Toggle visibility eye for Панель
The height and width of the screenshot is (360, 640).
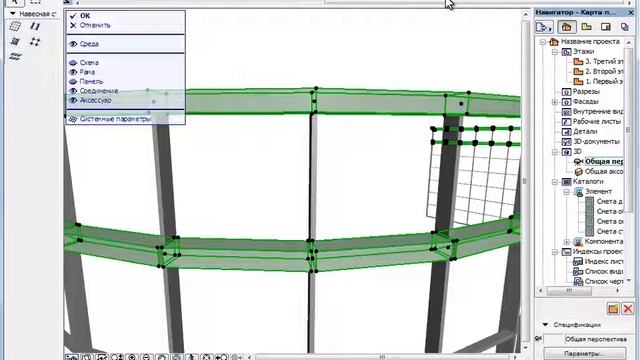[73, 82]
